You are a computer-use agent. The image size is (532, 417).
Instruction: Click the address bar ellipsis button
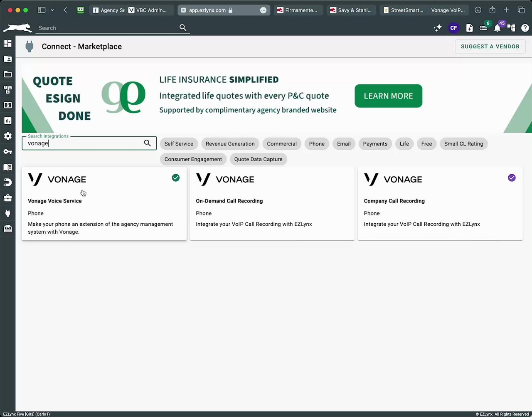coord(264,10)
